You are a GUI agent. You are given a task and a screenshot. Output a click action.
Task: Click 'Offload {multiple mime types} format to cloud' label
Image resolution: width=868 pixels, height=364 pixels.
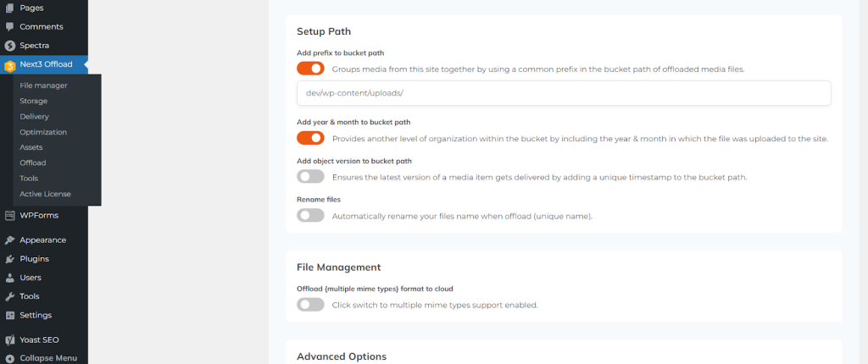[376, 289]
